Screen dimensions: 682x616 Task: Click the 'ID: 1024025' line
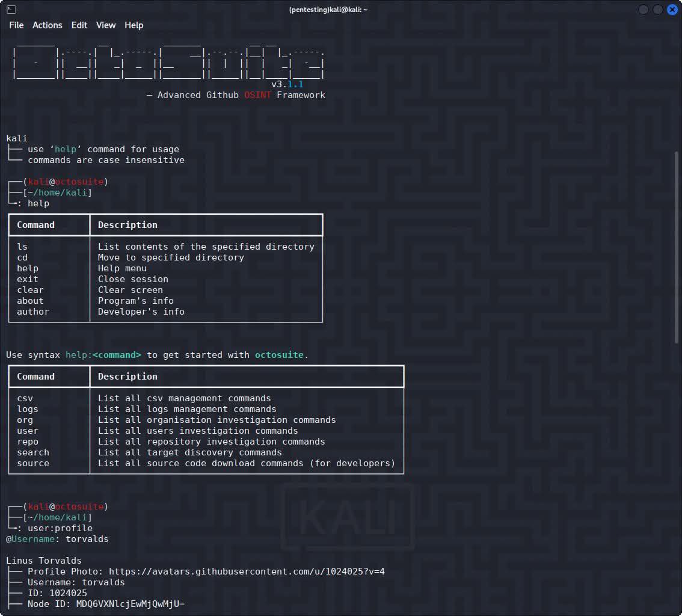click(57, 593)
